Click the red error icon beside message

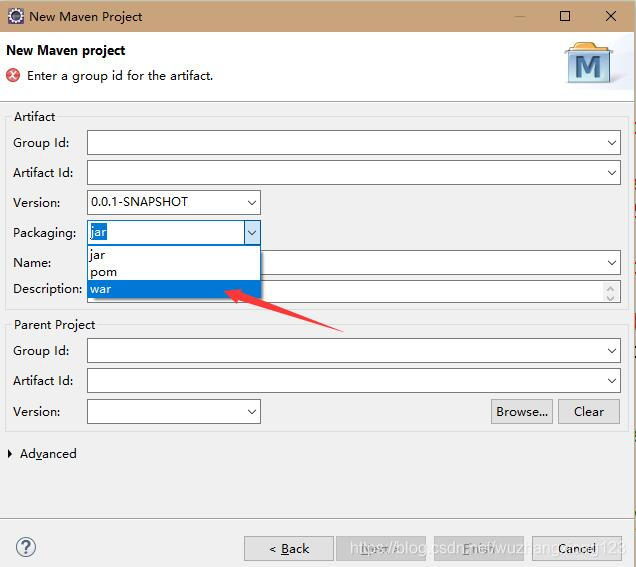pyautogui.click(x=13, y=75)
